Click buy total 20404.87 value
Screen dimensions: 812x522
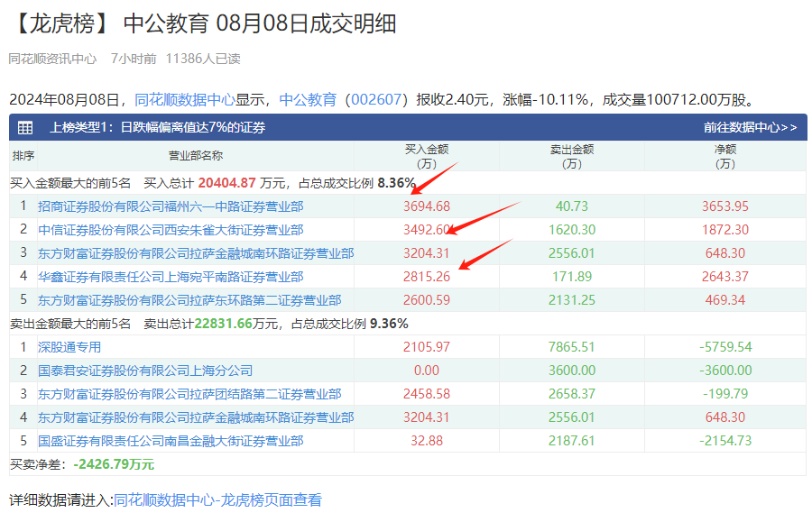[x=226, y=183]
